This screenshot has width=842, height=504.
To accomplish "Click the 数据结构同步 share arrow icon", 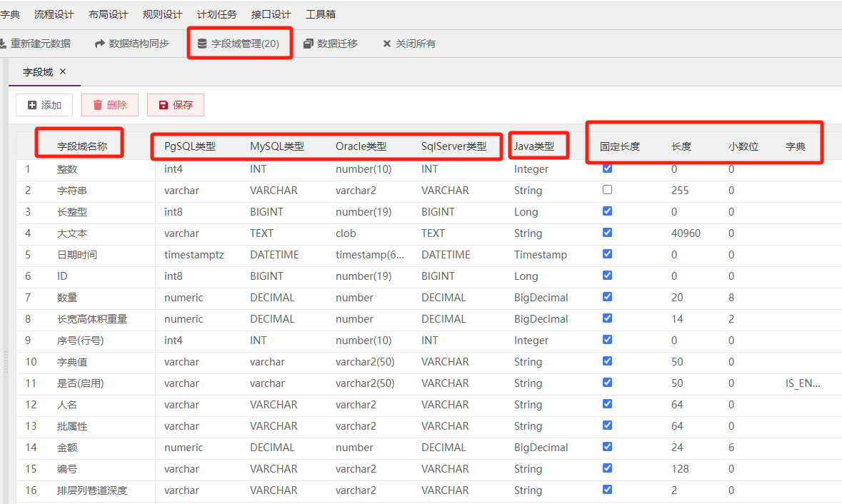I will point(99,44).
